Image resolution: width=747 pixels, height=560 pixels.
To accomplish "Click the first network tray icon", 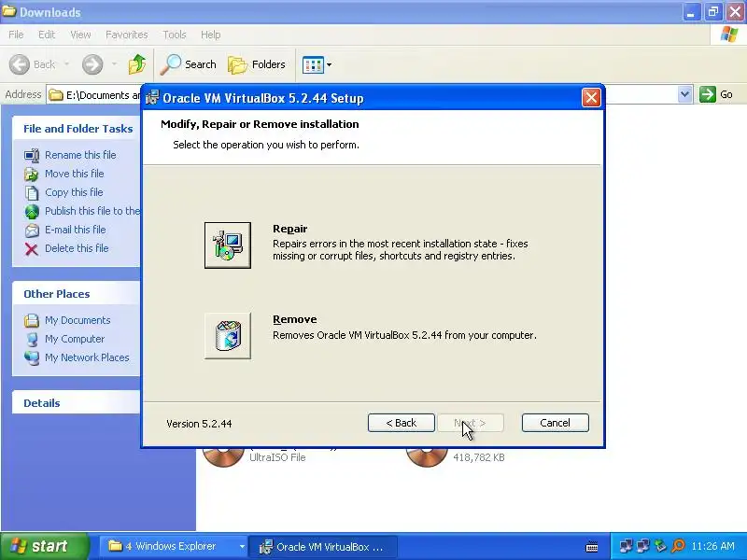I will (626, 546).
